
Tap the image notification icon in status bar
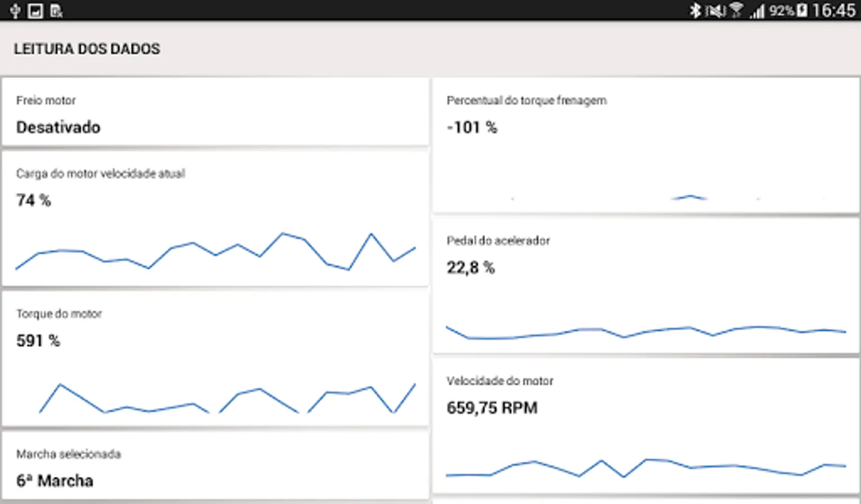35,11
